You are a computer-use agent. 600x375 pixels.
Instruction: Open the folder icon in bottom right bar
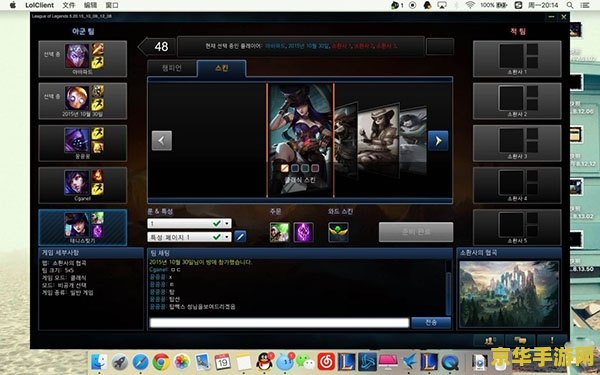click(x=520, y=340)
